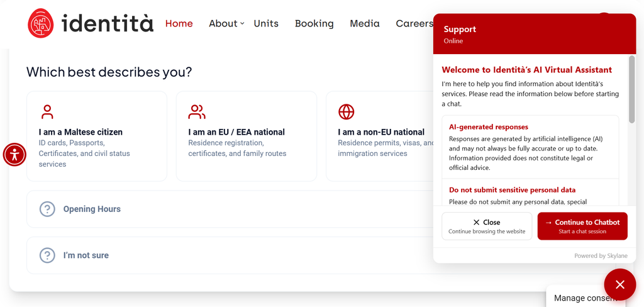Viewport: 644px width, 307px height.
Task: Click the I'm not sure question icon
Action: coord(47,255)
